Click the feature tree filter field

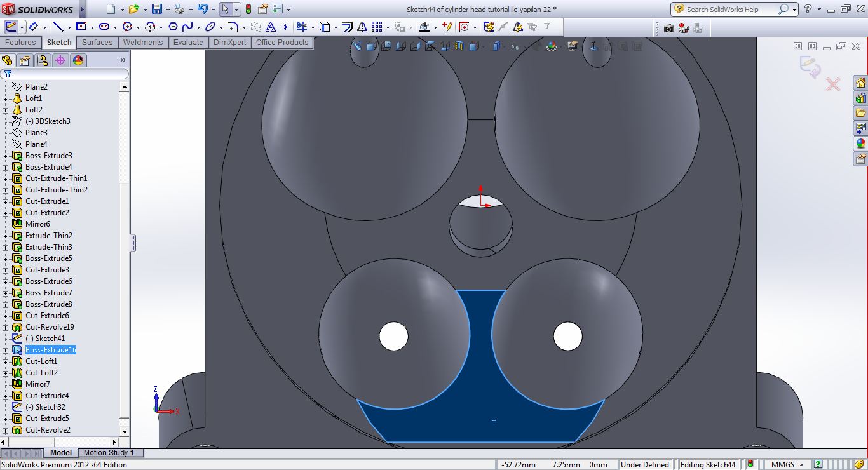pyautogui.click(x=65, y=74)
